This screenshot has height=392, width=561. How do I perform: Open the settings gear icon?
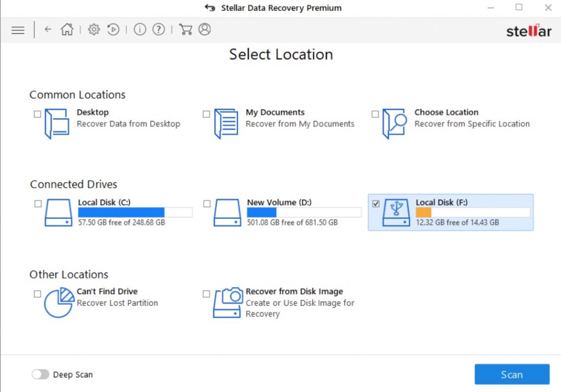[x=94, y=30]
